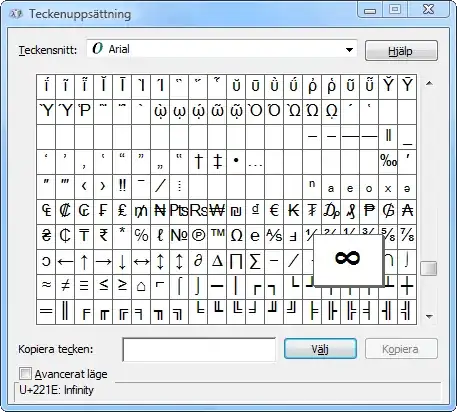The height and width of the screenshot is (412, 457).
Task: Select the per mille ‰ character
Action: (388, 162)
